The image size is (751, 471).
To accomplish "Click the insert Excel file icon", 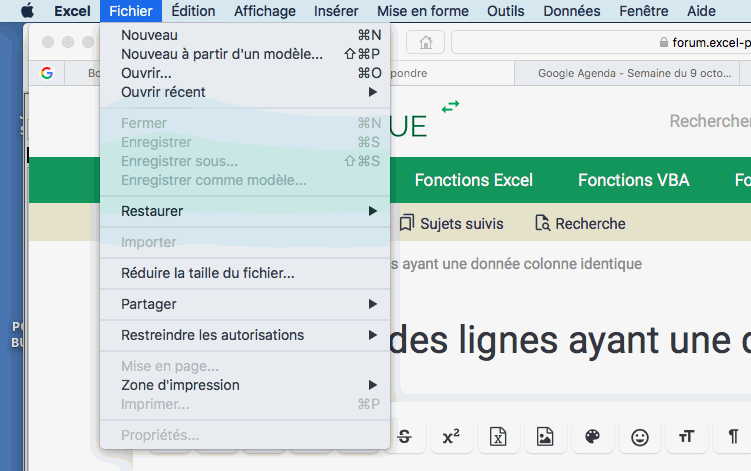I will tap(498, 437).
